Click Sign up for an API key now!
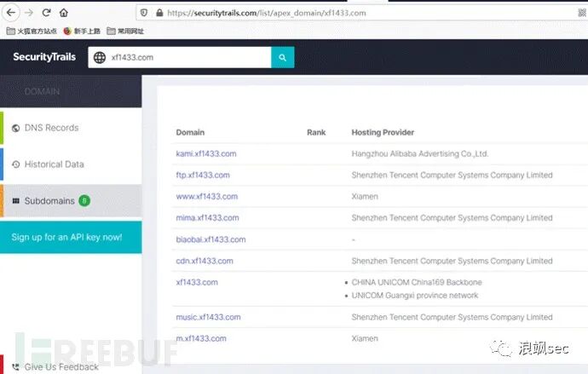Viewport: 588px width, 374px height. (x=71, y=237)
